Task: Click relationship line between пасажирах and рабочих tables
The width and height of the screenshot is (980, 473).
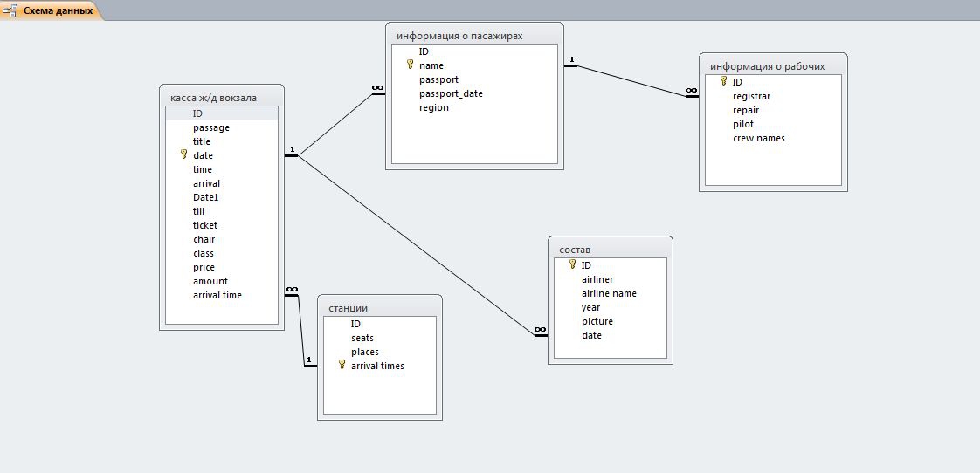Action: [629, 79]
